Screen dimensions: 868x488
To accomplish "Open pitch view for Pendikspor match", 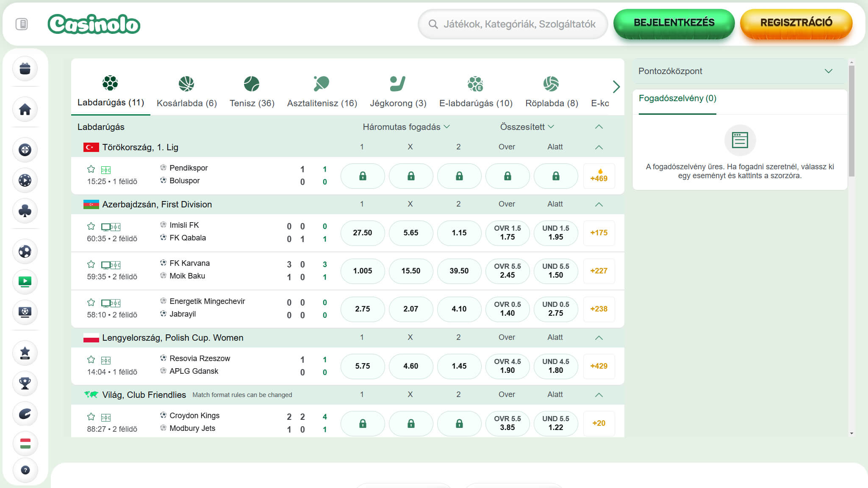I will 106,170.
